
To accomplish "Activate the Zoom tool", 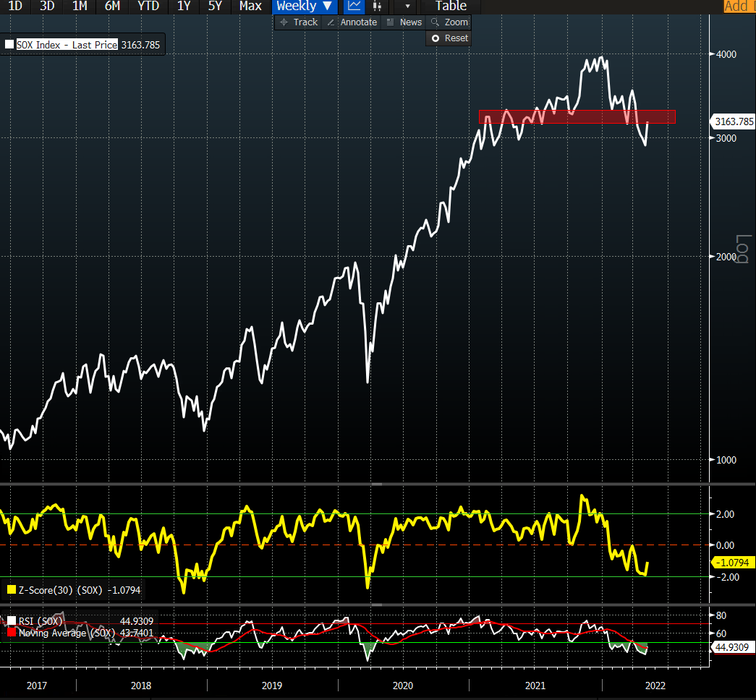I will coord(449,22).
